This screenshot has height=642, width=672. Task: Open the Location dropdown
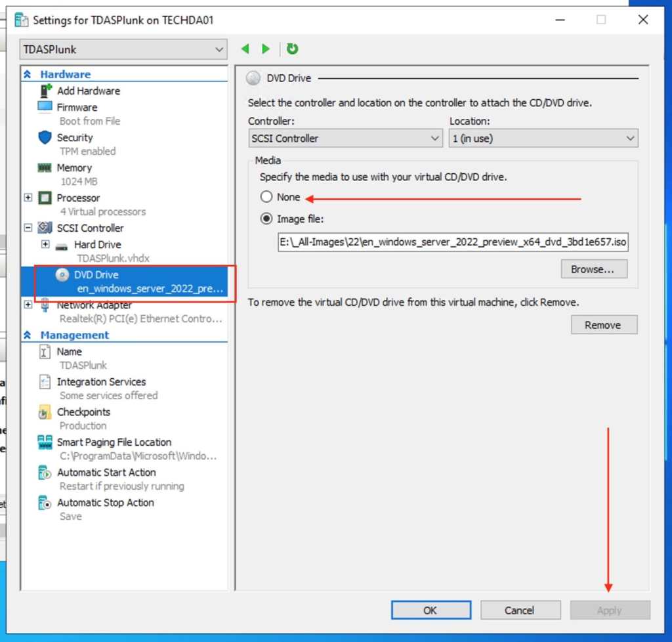coord(543,139)
